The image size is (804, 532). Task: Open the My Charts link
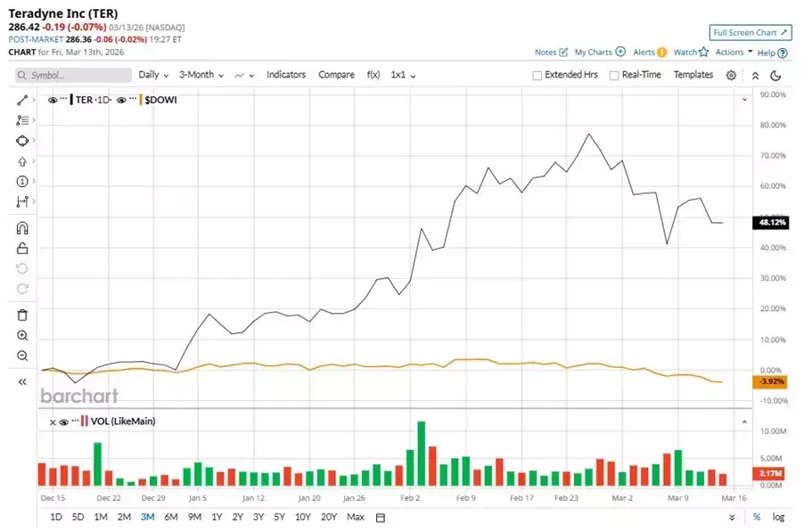pyautogui.click(x=599, y=53)
